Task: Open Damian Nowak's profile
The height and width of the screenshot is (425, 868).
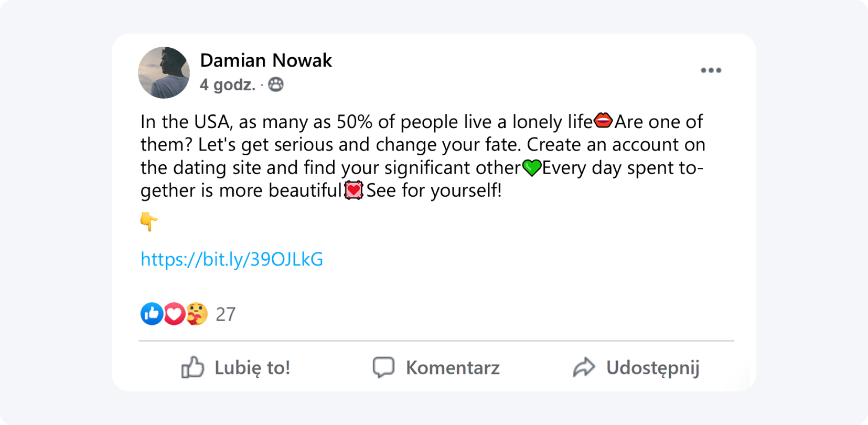Action: (266, 60)
